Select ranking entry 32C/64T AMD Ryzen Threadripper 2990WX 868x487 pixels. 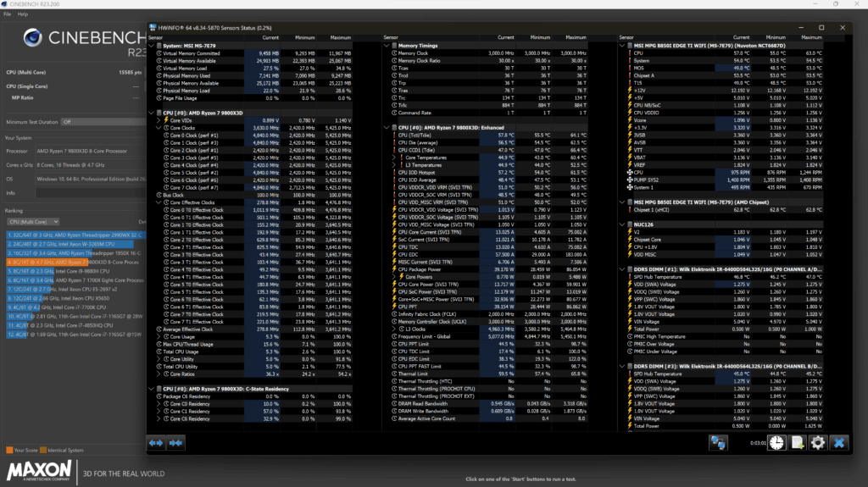tap(75, 235)
